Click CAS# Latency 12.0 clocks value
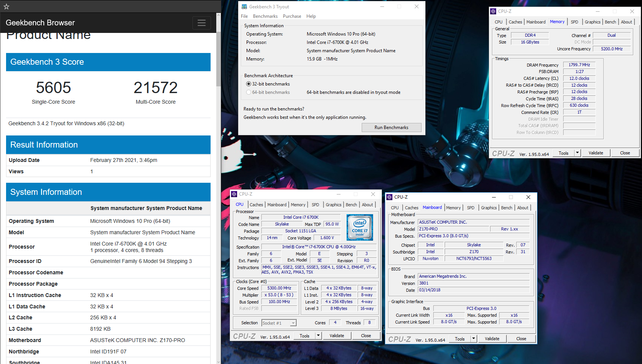 (579, 78)
